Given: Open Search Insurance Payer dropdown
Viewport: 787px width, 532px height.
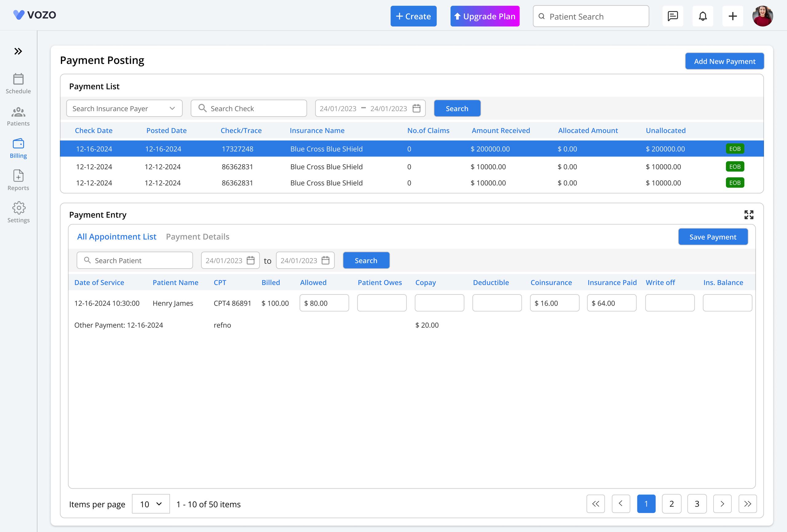Looking at the screenshot, I should 124,108.
